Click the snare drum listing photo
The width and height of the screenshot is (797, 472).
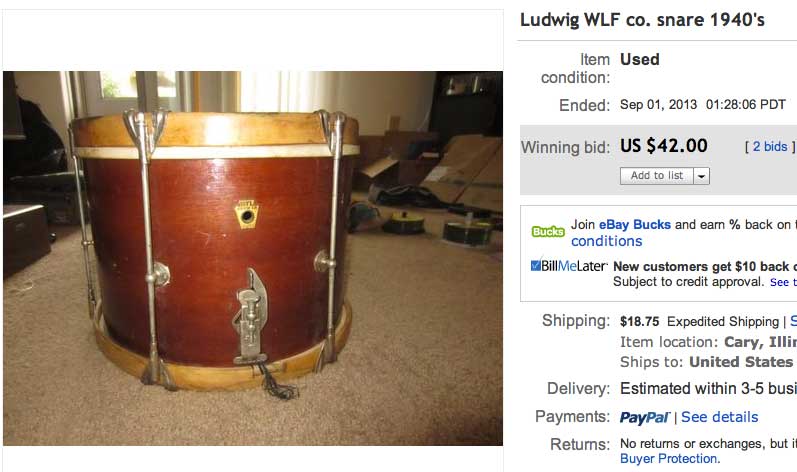pyautogui.click(x=253, y=258)
